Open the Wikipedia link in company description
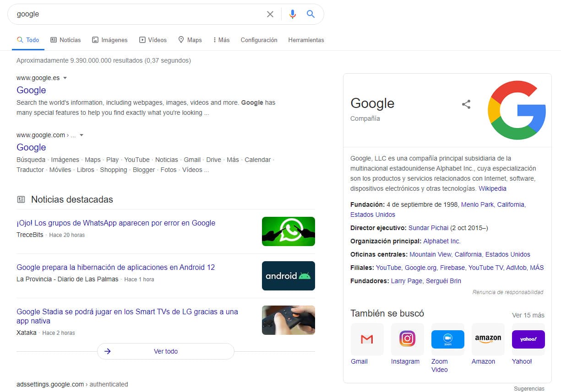Viewport: 561px width, 392px height. [492, 188]
